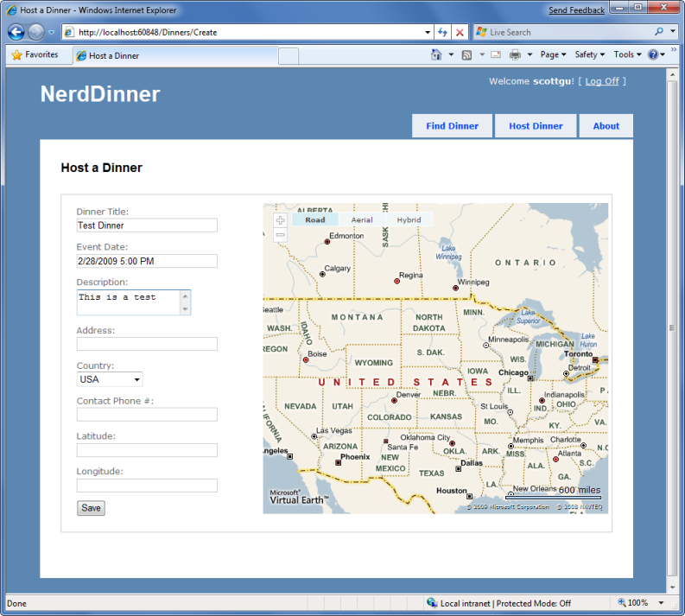Select the Road map view
The image size is (685, 616).
point(315,219)
